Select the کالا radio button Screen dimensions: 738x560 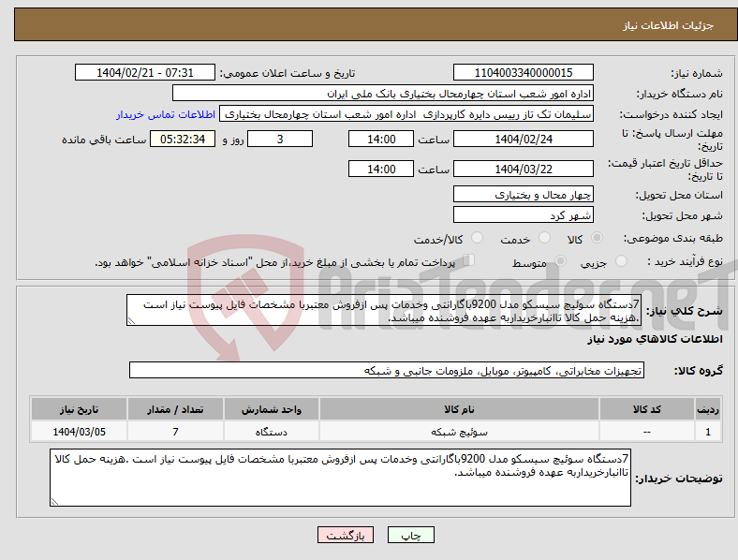click(x=597, y=238)
